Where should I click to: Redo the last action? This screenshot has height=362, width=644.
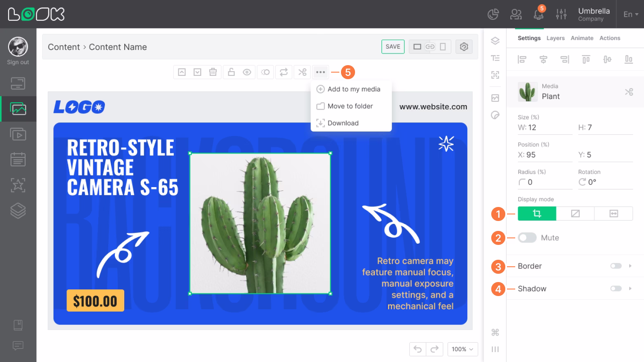[x=434, y=349]
